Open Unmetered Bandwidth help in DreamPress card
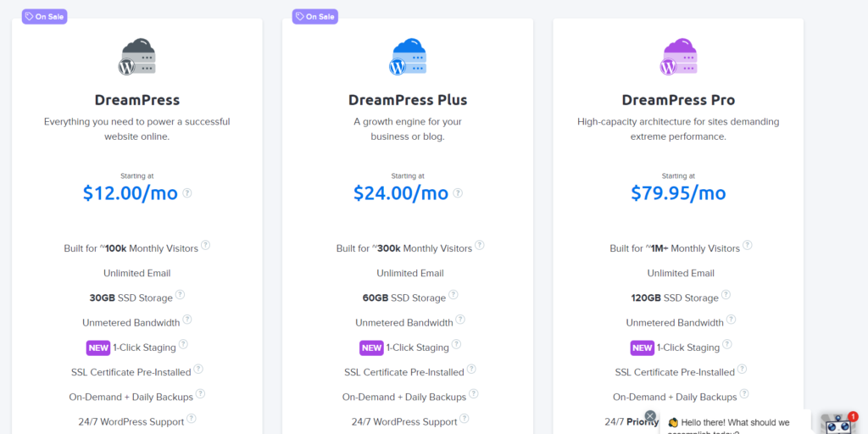 pyautogui.click(x=187, y=319)
